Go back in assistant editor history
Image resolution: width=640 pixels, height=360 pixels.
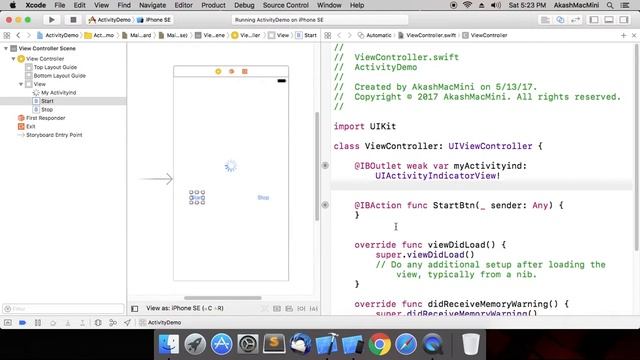[339, 36]
